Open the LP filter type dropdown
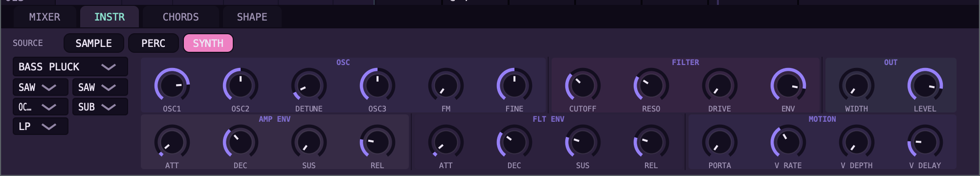 (41, 126)
